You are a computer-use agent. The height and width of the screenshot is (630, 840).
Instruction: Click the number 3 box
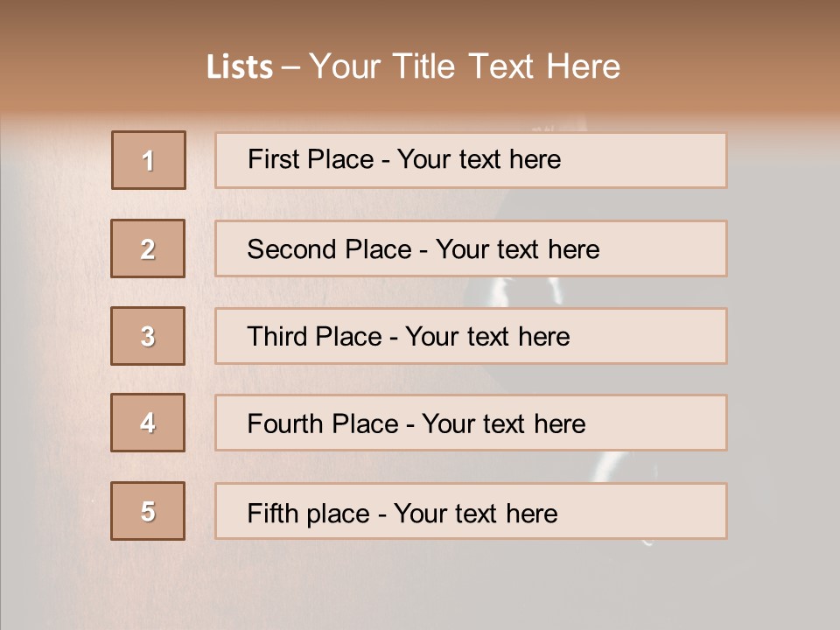click(x=148, y=336)
